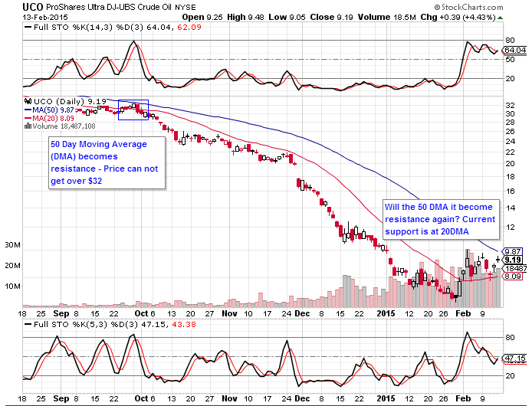
Task: Click the 20M volume axis label
Action: pyautogui.click(x=12, y=265)
